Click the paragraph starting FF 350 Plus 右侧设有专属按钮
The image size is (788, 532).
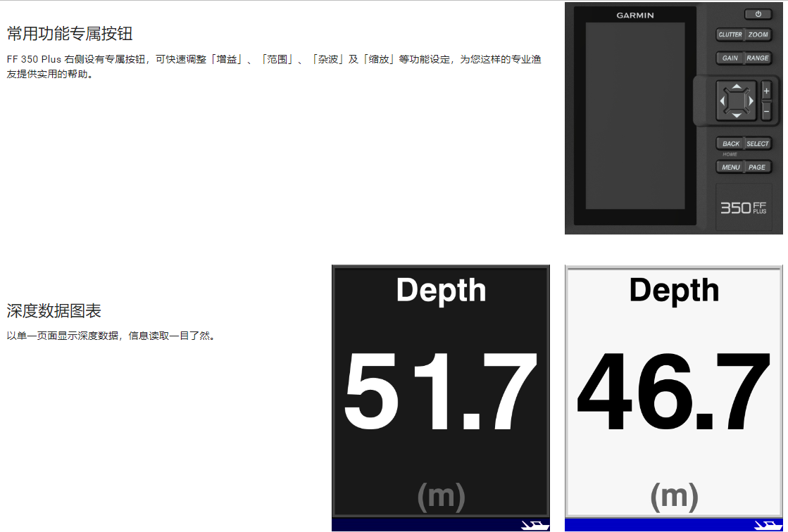coord(274,66)
